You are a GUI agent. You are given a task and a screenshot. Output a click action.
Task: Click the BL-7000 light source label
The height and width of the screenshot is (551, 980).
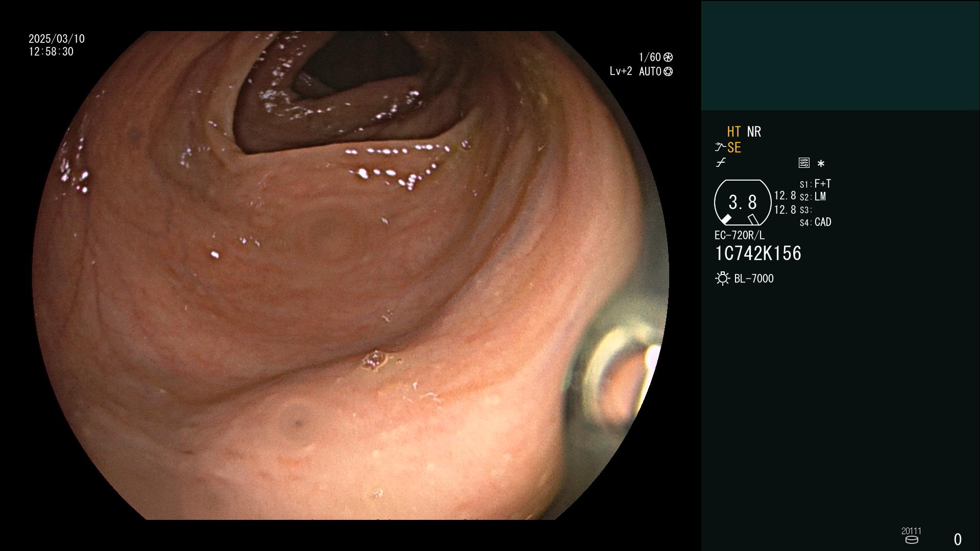[x=754, y=279]
